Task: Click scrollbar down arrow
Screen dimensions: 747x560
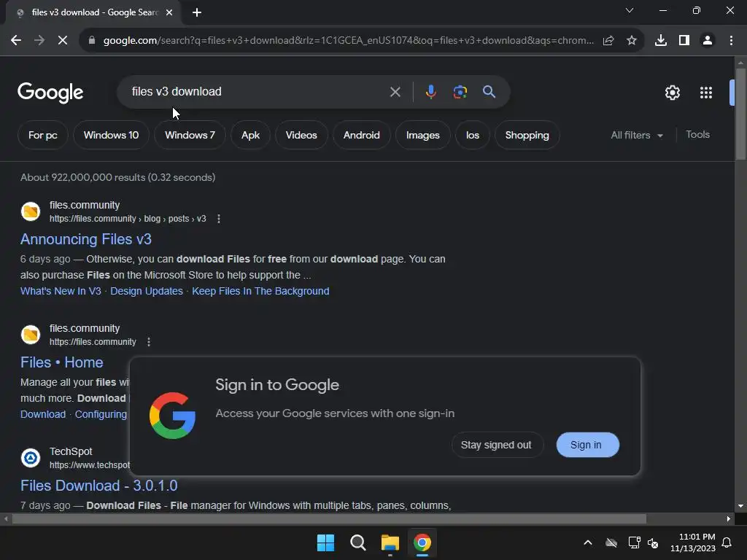Action: point(740,506)
